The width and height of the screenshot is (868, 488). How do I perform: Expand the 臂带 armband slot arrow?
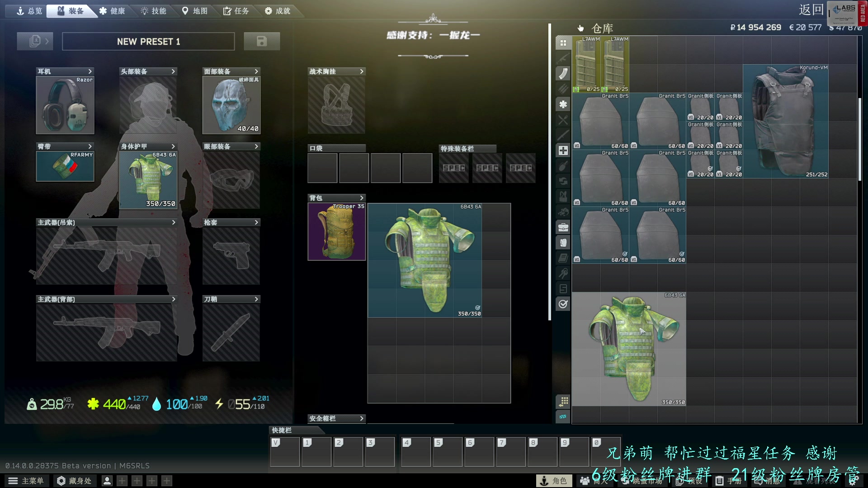point(90,146)
